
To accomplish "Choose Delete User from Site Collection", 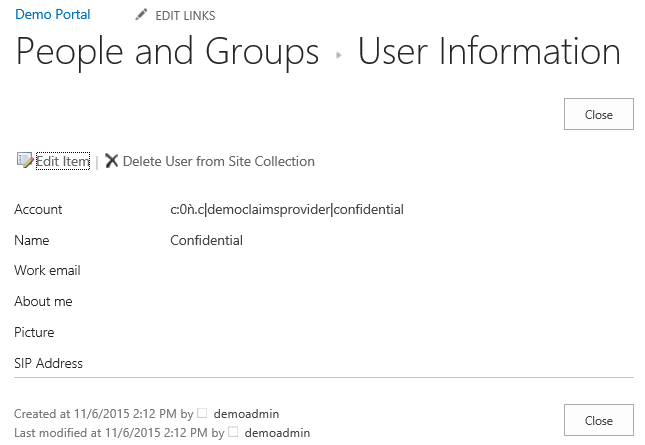I will 218,161.
